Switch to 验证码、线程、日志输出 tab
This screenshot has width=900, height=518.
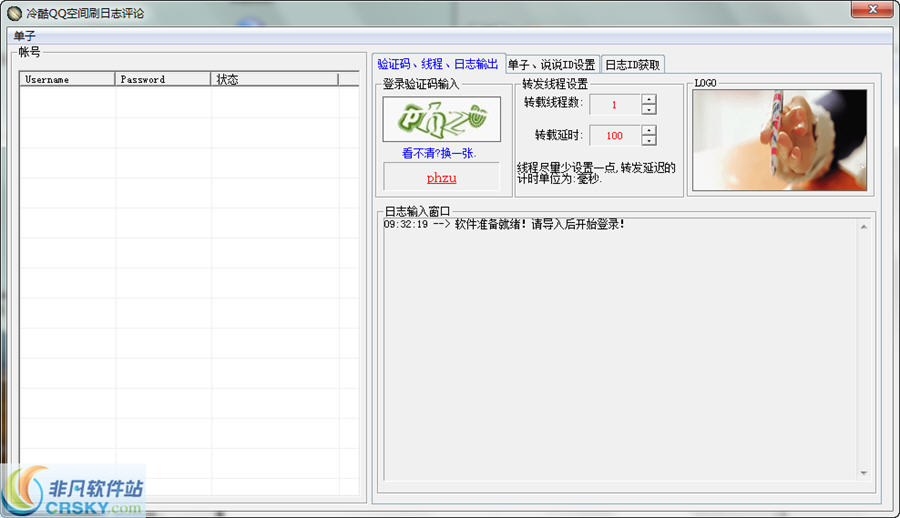tap(437, 64)
